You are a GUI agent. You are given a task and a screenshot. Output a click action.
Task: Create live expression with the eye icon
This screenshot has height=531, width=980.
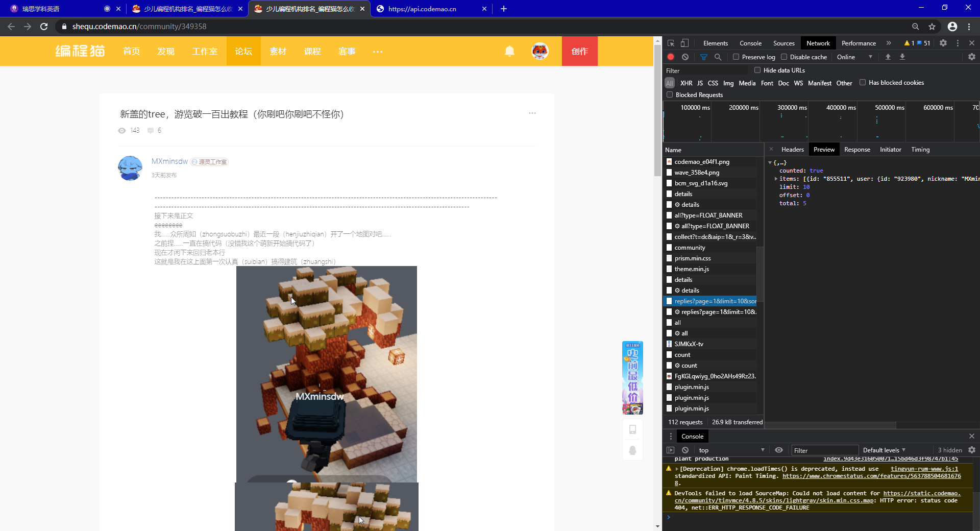(779, 450)
